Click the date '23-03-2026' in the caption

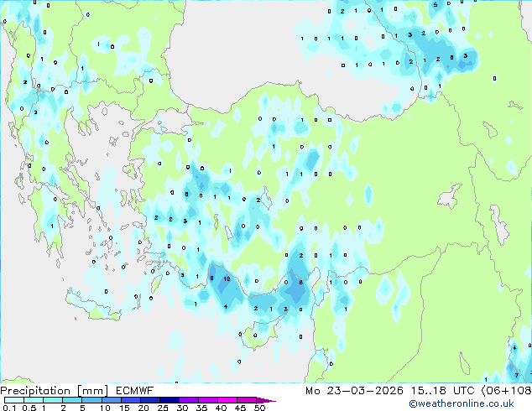pos(365,391)
